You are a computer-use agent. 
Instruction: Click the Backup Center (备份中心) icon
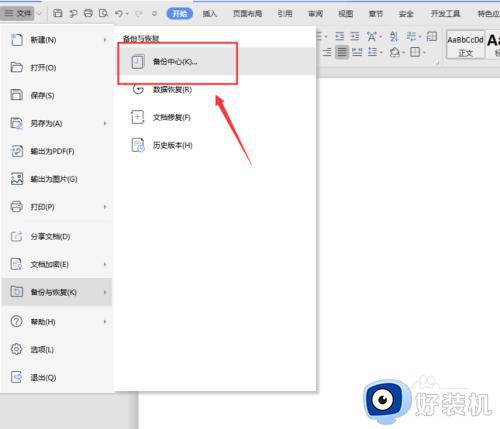(x=137, y=61)
